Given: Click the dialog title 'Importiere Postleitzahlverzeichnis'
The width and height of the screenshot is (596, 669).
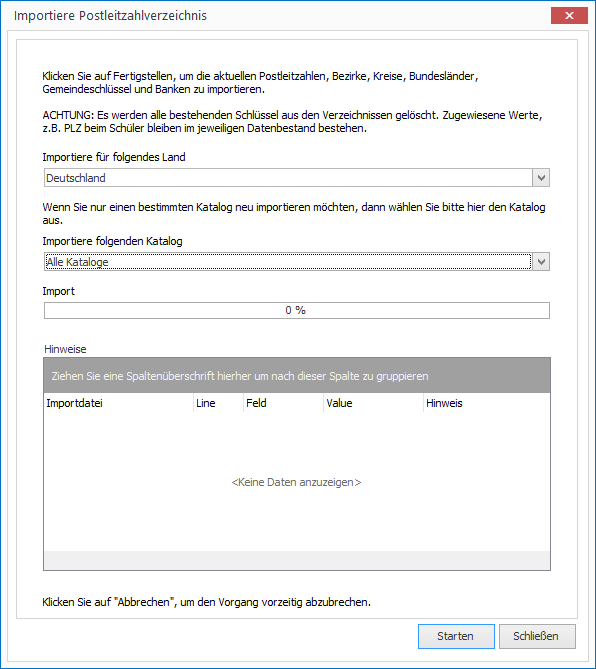Looking at the screenshot, I should pos(110,16).
